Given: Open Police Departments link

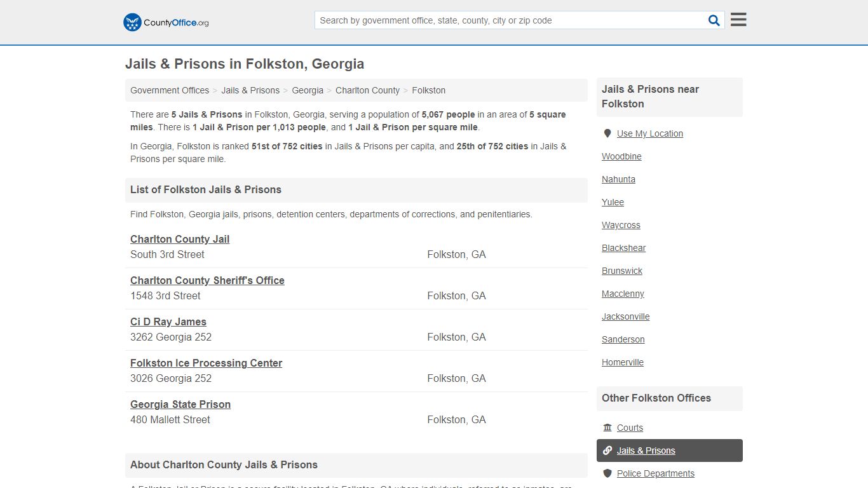Looking at the screenshot, I should [x=656, y=473].
